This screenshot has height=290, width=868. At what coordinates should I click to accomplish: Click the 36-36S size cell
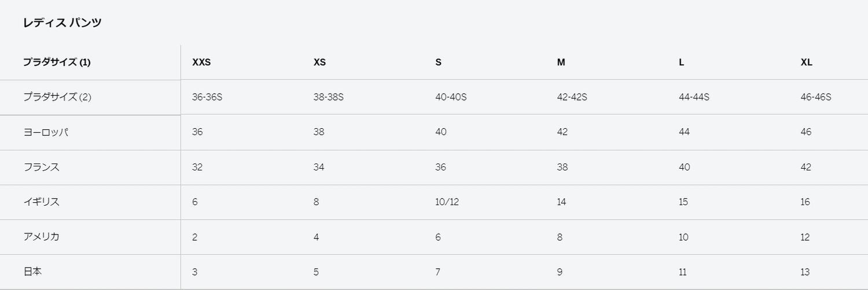pyautogui.click(x=207, y=97)
